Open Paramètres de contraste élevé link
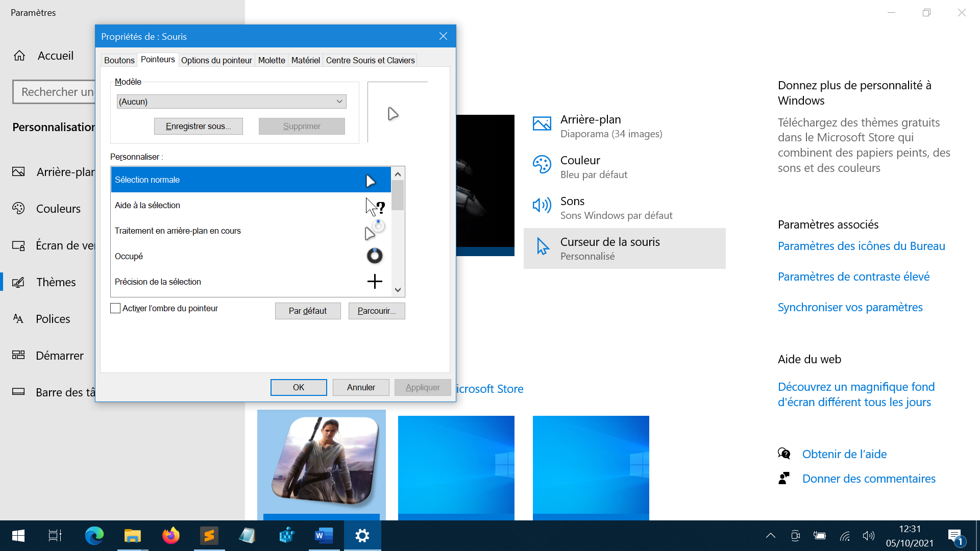 (853, 277)
